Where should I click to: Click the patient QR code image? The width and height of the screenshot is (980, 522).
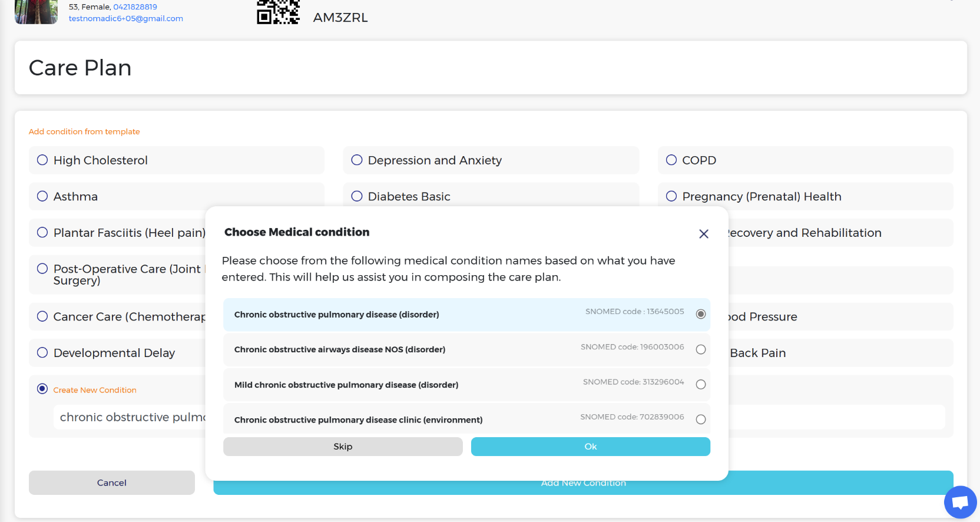[x=278, y=12]
